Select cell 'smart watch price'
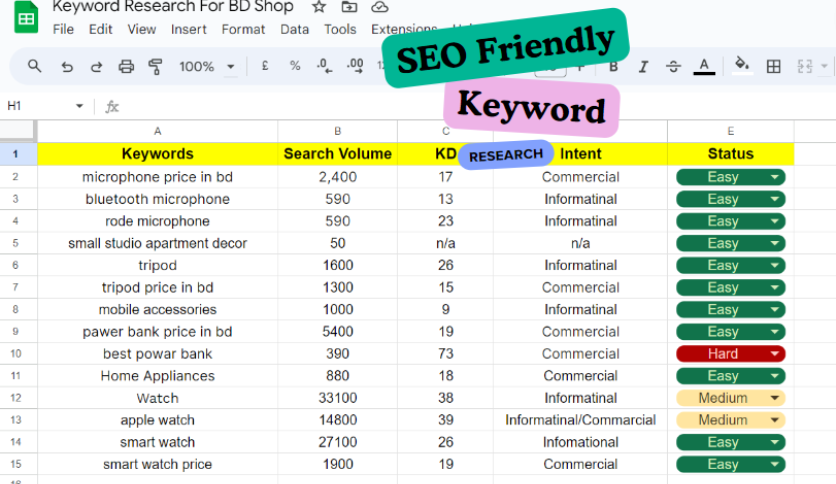The width and height of the screenshot is (836, 484). tap(157, 464)
